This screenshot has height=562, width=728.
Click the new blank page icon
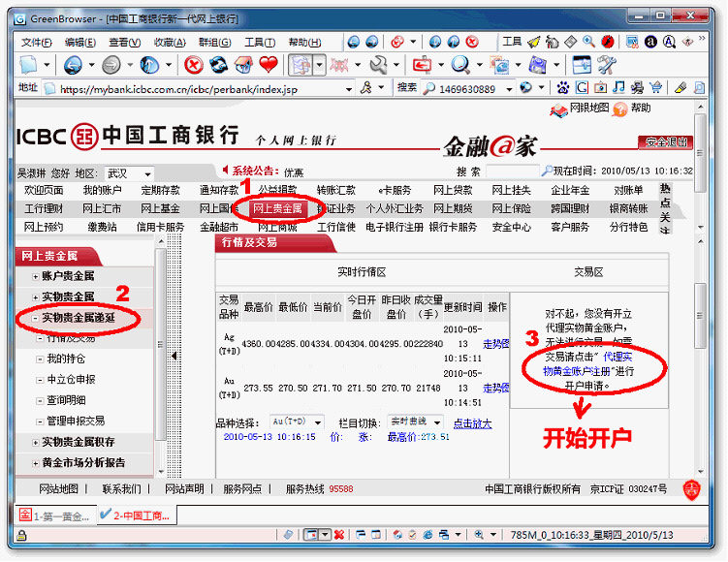pyautogui.click(x=28, y=65)
